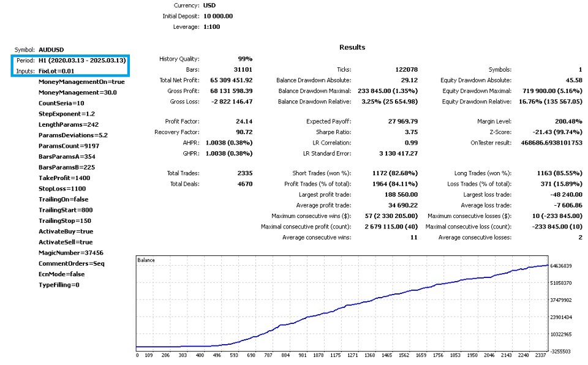Click the OnTester result value
This screenshot has height=365, width=588.
tap(551, 143)
